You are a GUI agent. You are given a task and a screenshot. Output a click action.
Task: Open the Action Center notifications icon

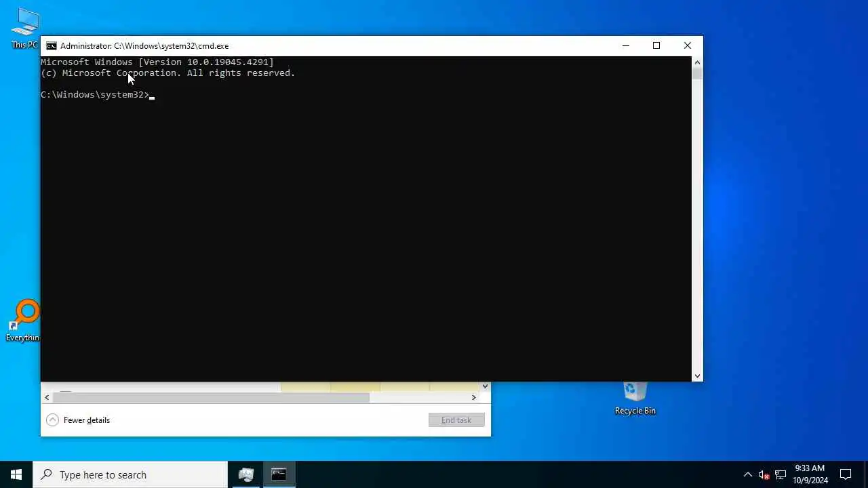(x=846, y=474)
